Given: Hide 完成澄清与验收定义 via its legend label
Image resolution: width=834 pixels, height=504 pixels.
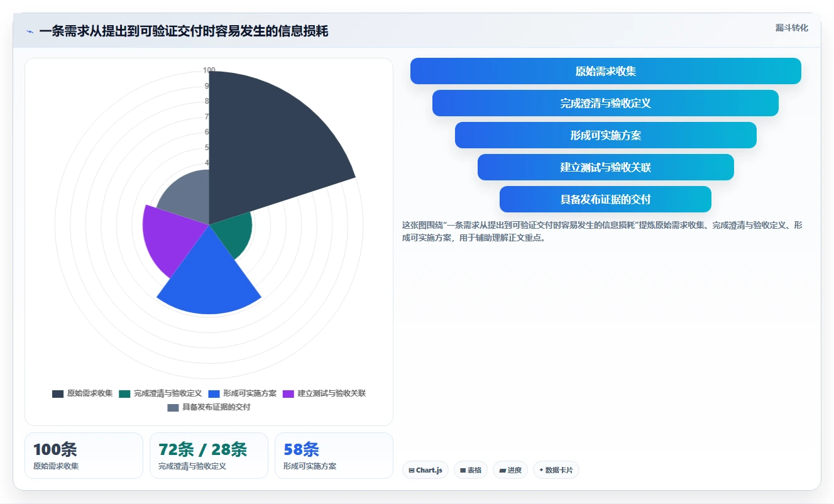Looking at the screenshot, I should [168, 393].
